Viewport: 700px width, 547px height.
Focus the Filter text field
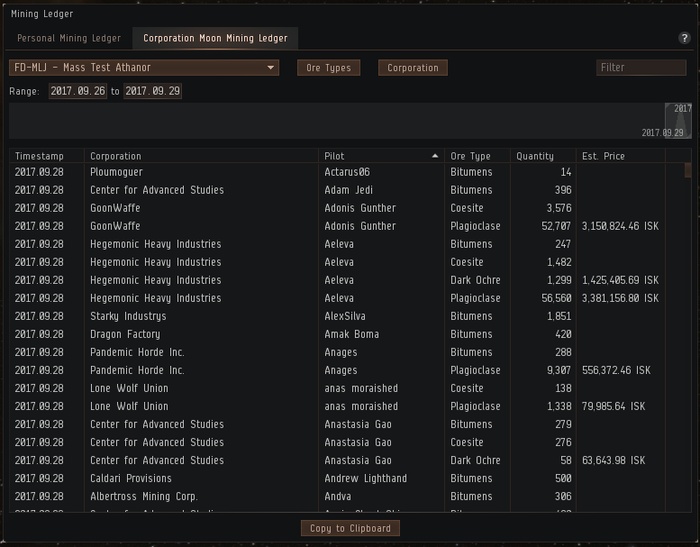[x=641, y=67]
